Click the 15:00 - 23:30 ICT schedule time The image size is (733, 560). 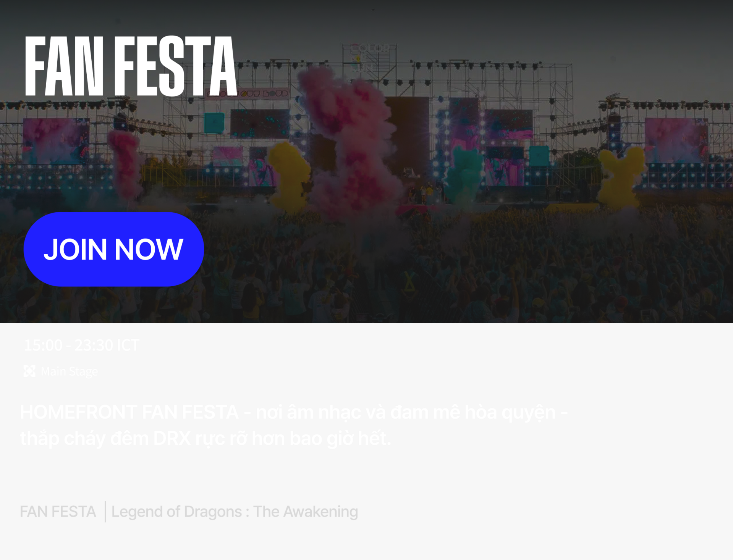[x=81, y=345]
